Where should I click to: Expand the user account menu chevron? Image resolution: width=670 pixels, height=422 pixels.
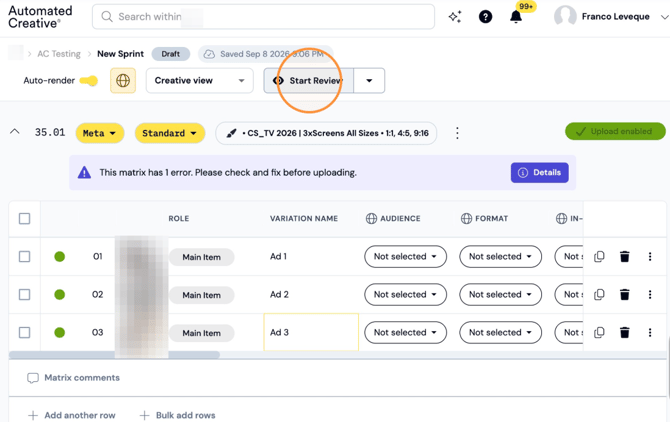[664, 17]
